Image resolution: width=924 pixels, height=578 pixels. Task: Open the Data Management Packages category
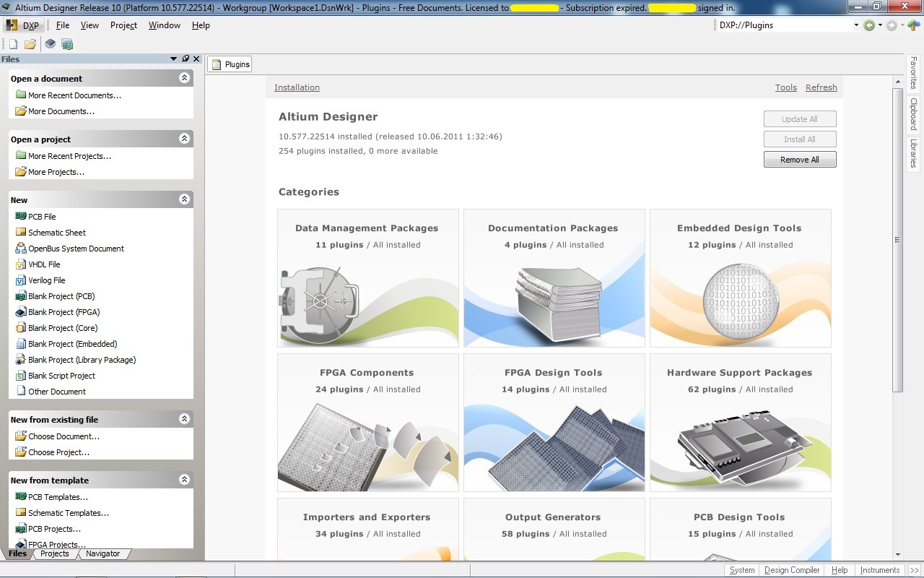[368, 278]
